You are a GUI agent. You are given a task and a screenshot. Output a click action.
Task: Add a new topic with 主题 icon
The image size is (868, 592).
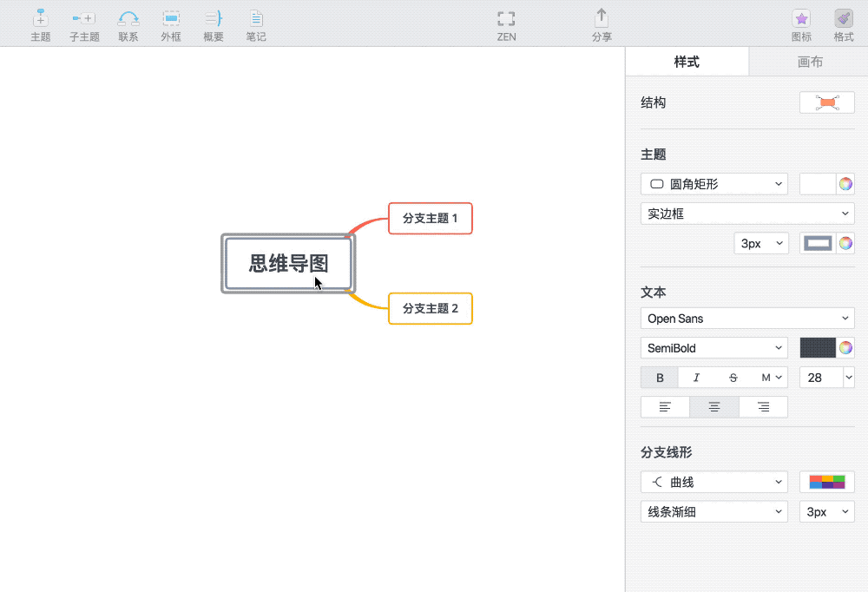[41, 25]
